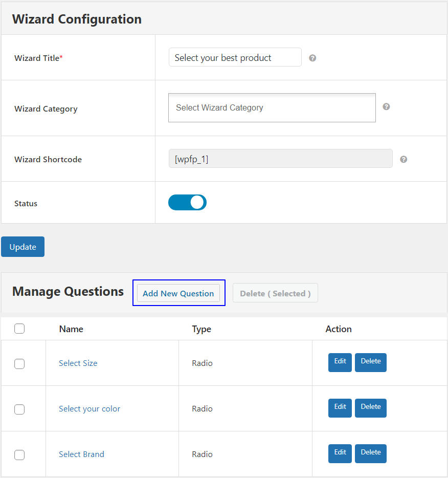
Task: Tick the checkbox for Select your color
Action: 19,409
